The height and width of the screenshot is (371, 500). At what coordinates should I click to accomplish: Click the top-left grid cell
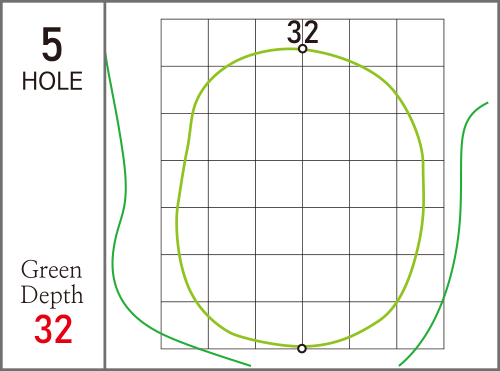point(185,43)
